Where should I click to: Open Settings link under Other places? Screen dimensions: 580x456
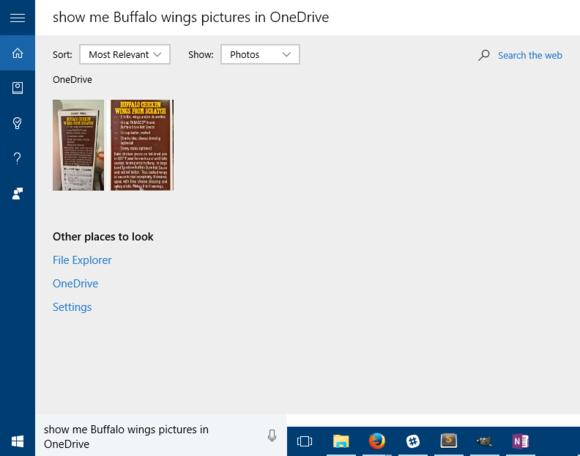pyautogui.click(x=72, y=307)
